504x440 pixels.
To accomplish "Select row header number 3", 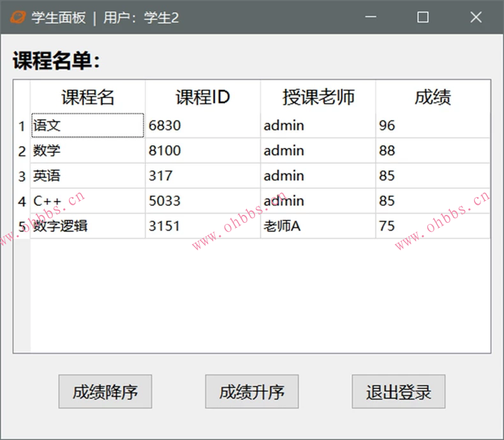I will click(x=22, y=176).
